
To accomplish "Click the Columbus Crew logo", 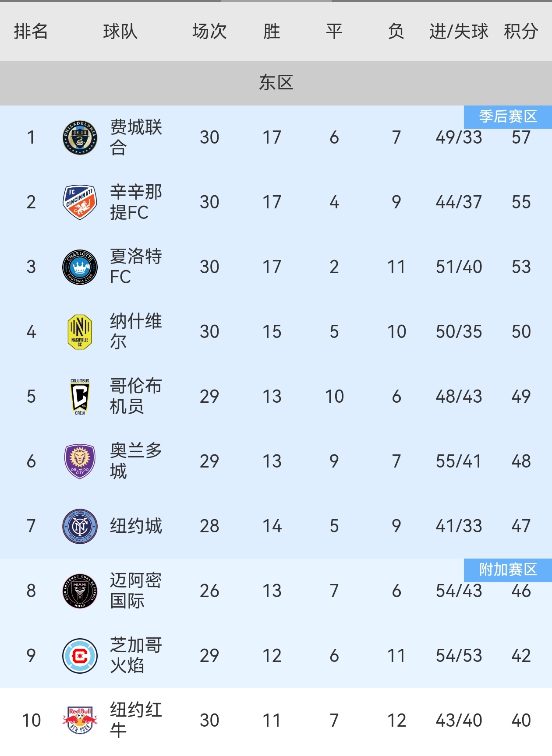I will pyautogui.click(x=80, y=397).
